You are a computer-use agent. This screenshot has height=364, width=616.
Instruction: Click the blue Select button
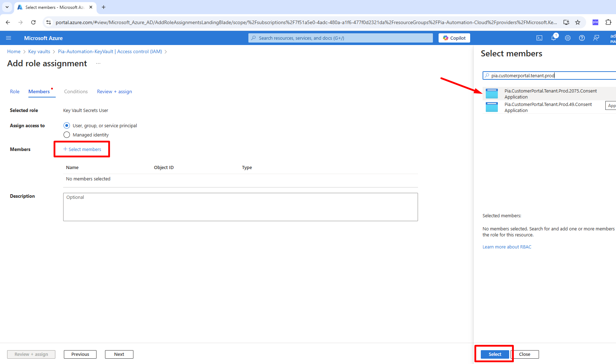click(495, 354)
